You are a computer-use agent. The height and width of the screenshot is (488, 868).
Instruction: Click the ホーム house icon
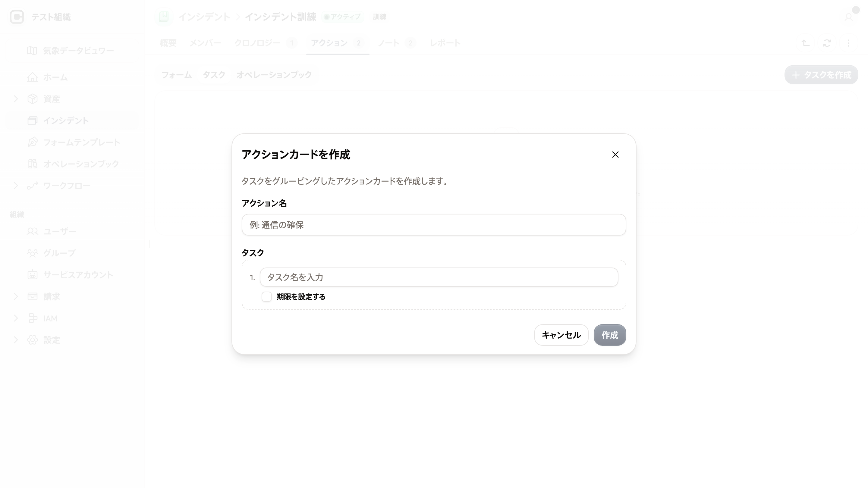(x=32, y=77)
